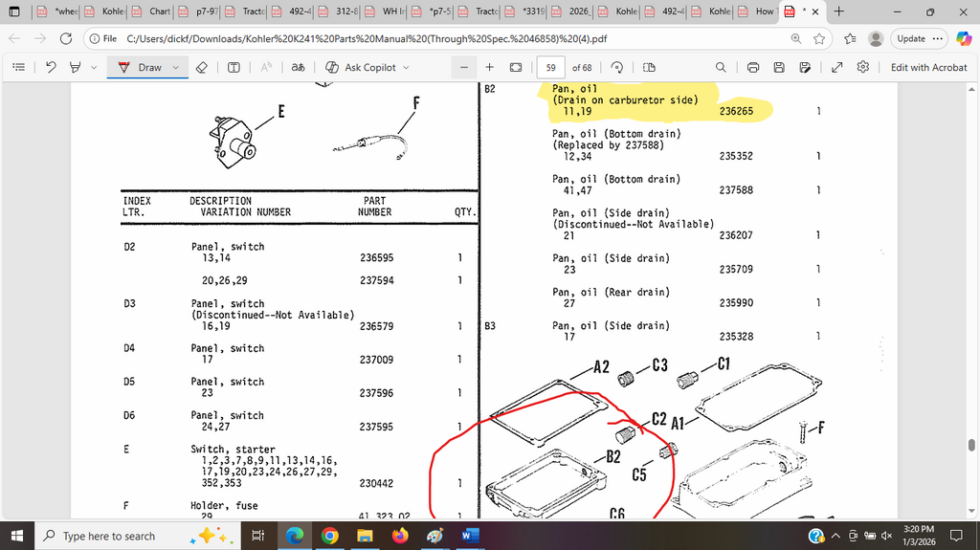Open Google Chrome from taskbar
Image resolution: width=980 pixels, height=550 pixels.
click(329, 536)
